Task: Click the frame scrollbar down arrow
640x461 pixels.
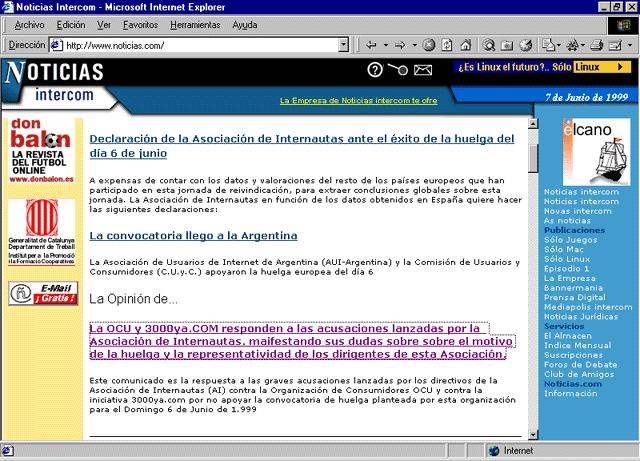Action: (x=533, y=434)
